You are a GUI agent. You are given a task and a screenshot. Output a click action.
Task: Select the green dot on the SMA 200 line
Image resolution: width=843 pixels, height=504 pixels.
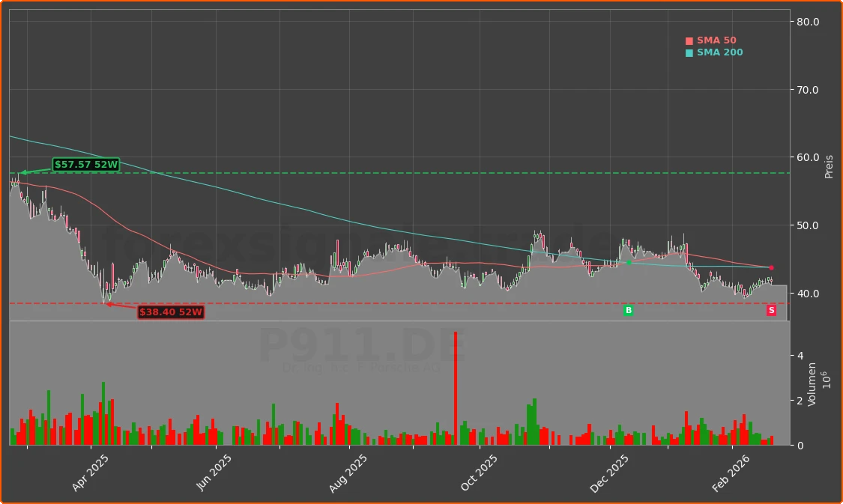click(x=630, y=262)
